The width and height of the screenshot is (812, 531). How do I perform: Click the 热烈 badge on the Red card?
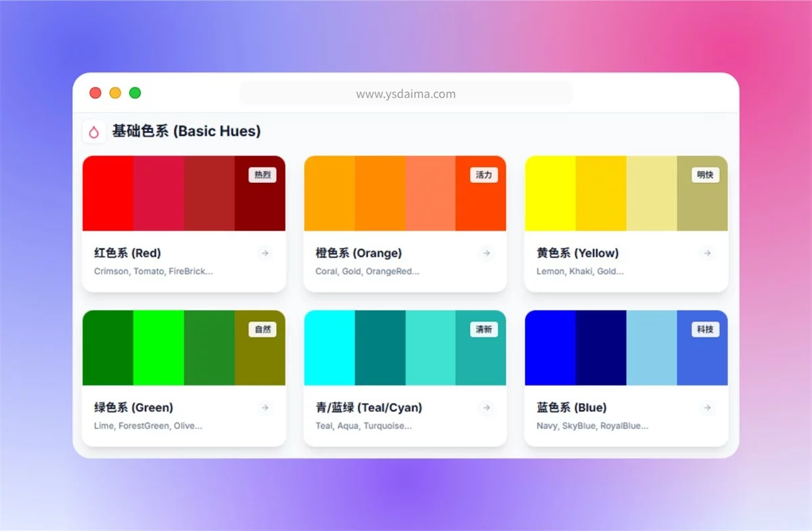(x=262, y=175)
